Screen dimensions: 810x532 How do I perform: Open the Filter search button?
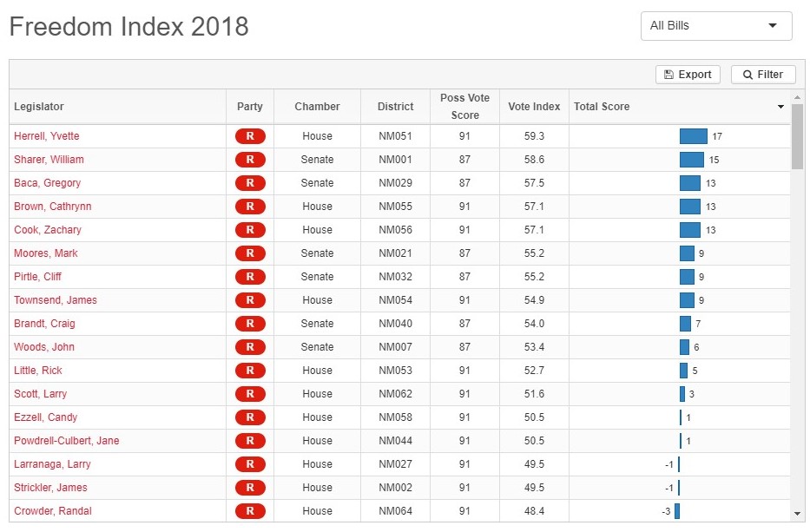(x=762, y=75)
